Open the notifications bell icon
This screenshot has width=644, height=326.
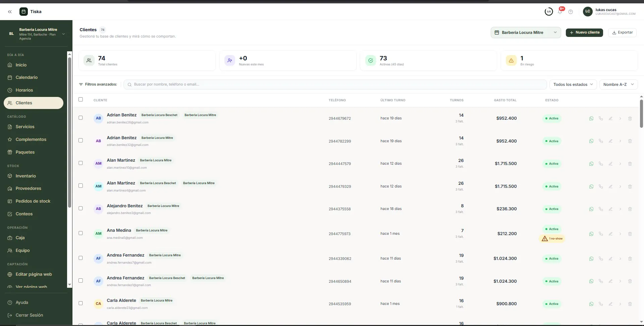(x=560, y=11)
